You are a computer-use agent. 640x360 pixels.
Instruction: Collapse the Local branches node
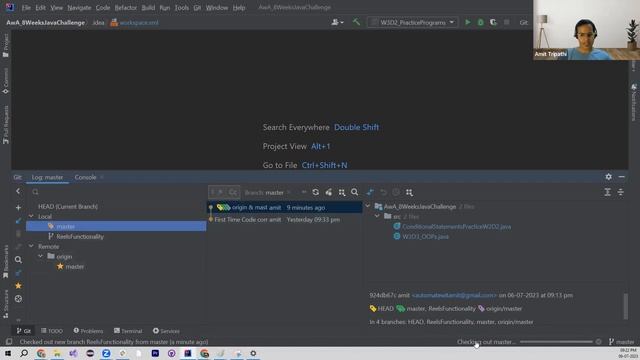(x=31, y=216)
